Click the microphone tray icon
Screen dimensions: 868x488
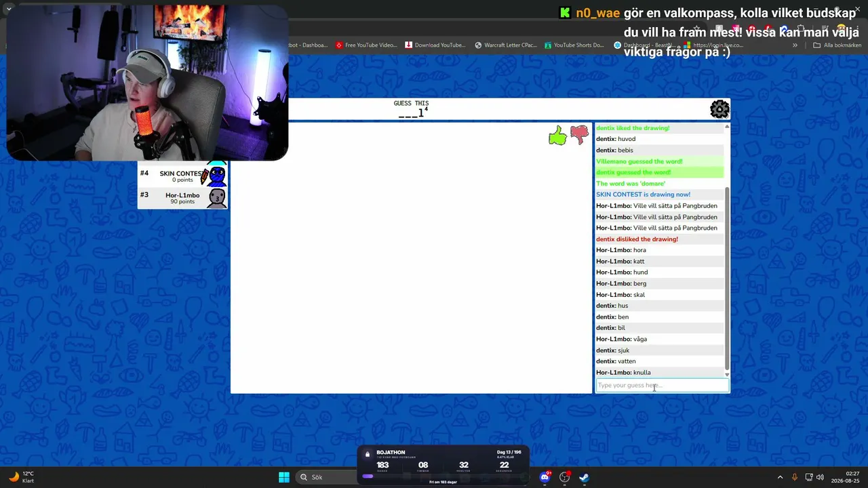click(795, 477)
